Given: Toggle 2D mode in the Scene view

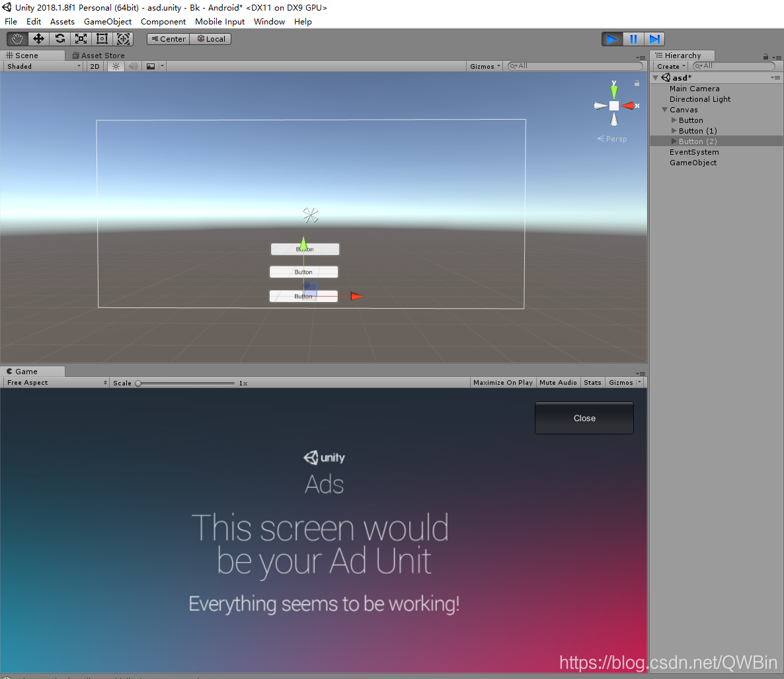Looking at the screenshot, I should [x=94, y=65].
